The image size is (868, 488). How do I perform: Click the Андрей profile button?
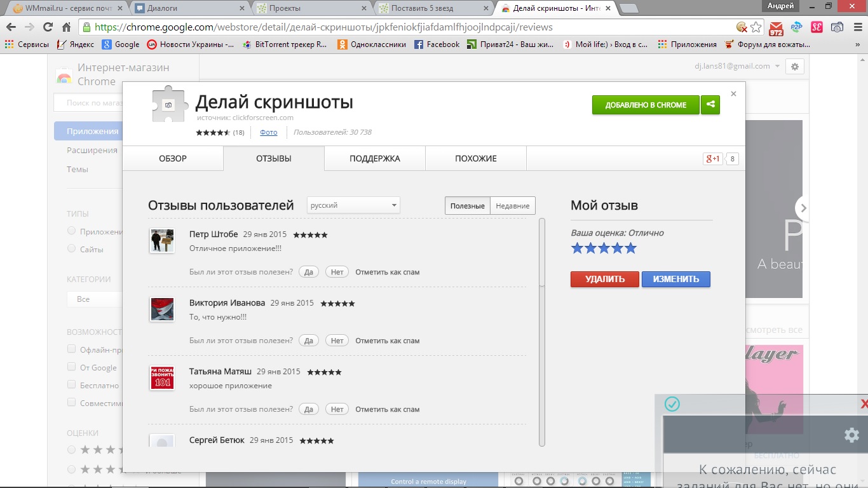click(x=780, y=6)
